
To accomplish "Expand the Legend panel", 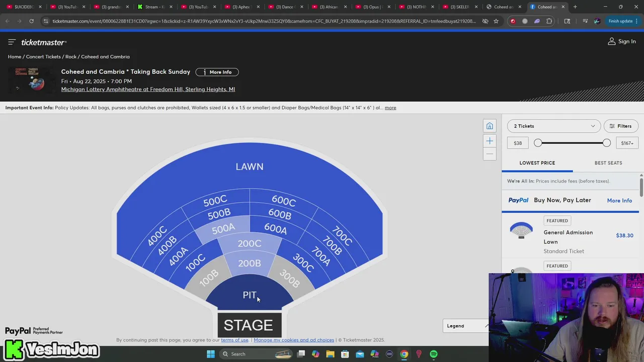I will point(466,326).
